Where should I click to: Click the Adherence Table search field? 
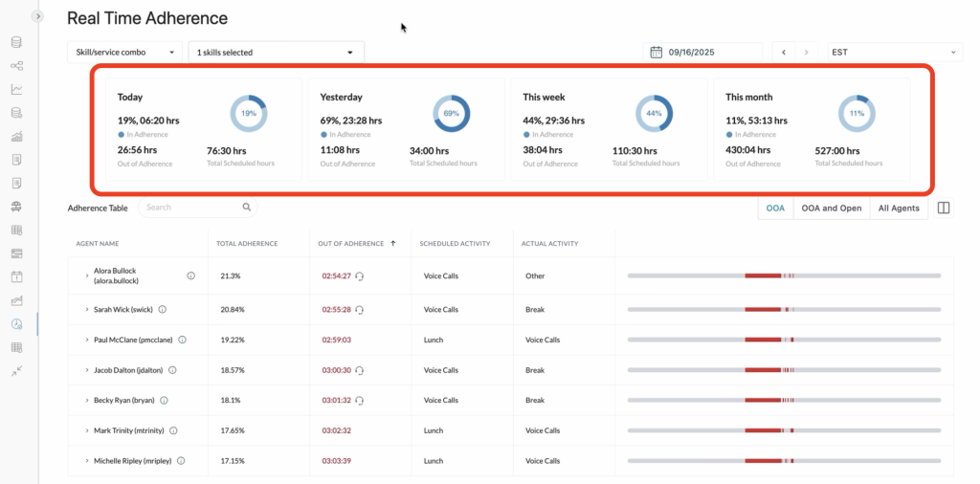click(189, 207)
